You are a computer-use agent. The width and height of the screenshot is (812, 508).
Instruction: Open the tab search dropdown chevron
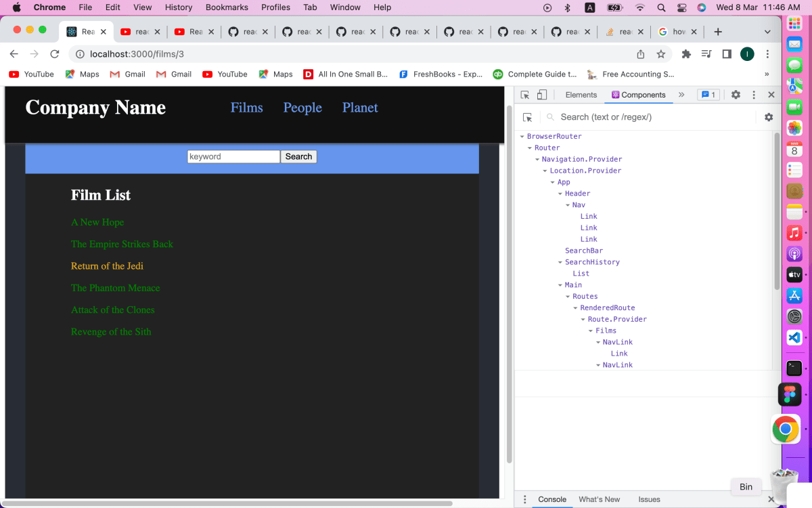coord(767,32)
